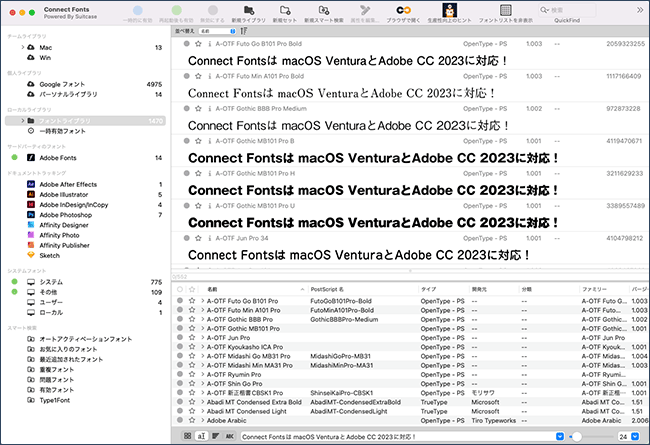Click info icon of A-OTF Jun Pro 34 preview
Viewport: 650px width, 445px height.
[210, 238]
